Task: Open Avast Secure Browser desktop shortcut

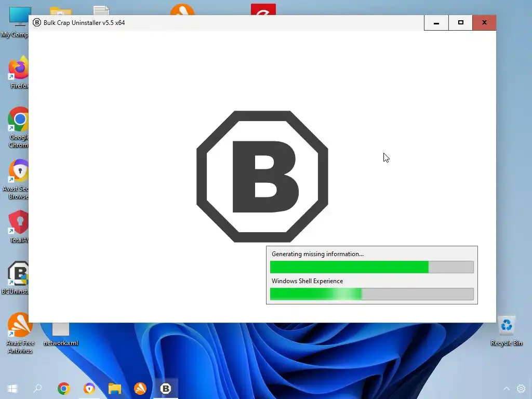Action: pos(17,179)
